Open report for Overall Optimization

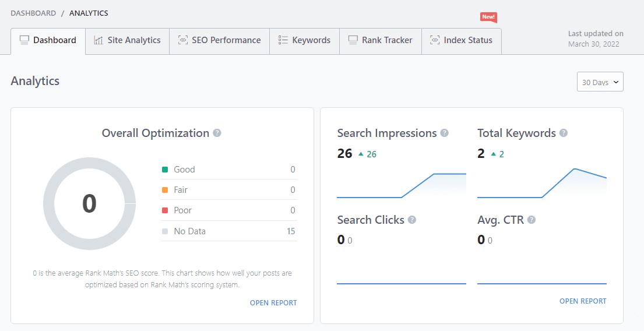tap(273, 302)
